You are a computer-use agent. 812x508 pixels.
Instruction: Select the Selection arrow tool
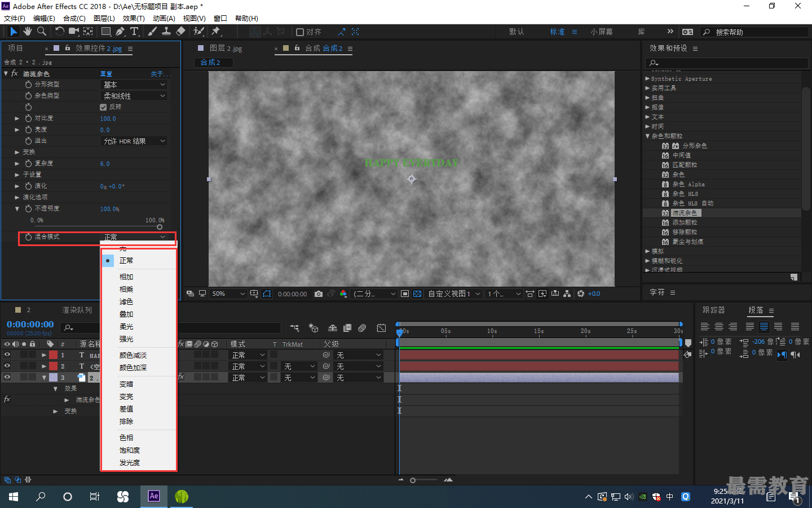(x=14, y=32)
